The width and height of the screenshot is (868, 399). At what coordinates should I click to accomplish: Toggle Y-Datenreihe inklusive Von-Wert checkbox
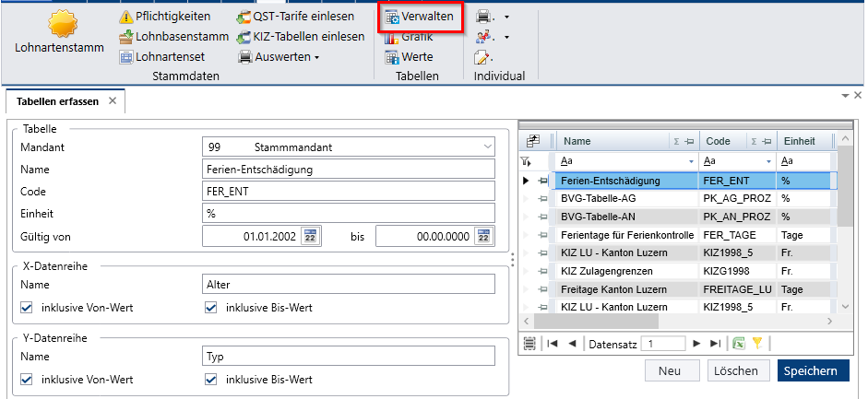(26, 380)
